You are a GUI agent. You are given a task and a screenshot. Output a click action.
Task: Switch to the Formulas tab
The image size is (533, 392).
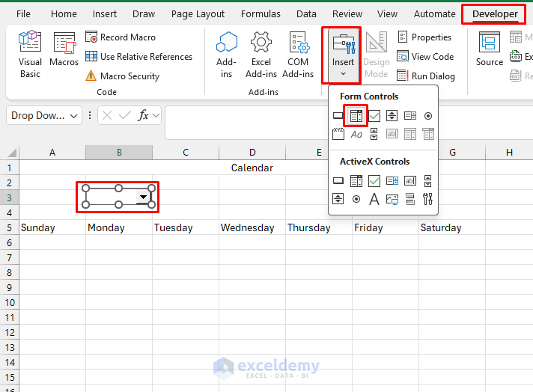coord(261,14)
